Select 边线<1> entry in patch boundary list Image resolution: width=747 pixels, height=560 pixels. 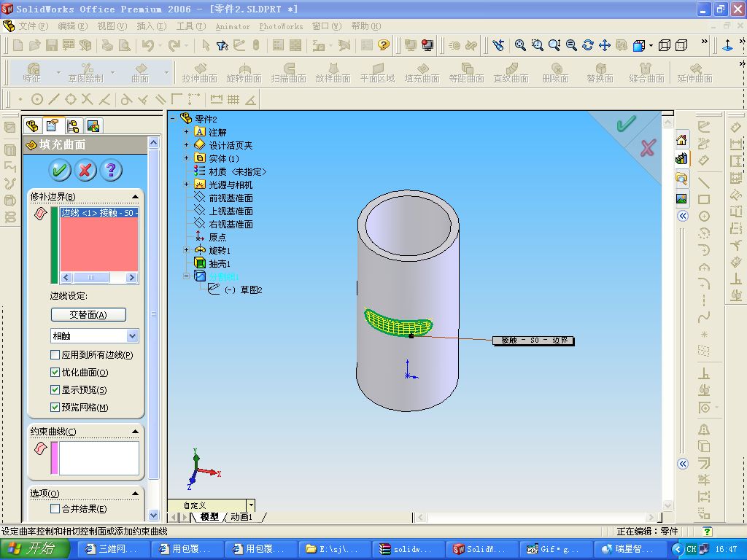pos(99,213)
